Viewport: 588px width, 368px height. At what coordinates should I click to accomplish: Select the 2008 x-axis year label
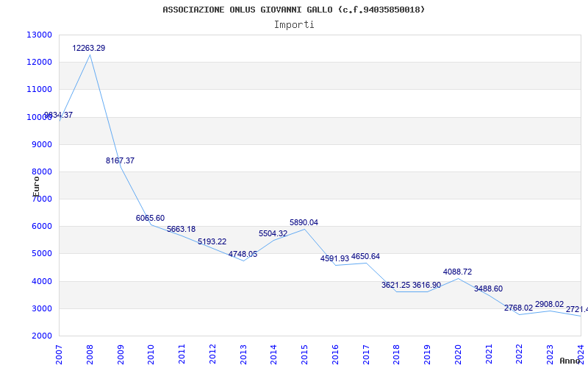[90, 354]
